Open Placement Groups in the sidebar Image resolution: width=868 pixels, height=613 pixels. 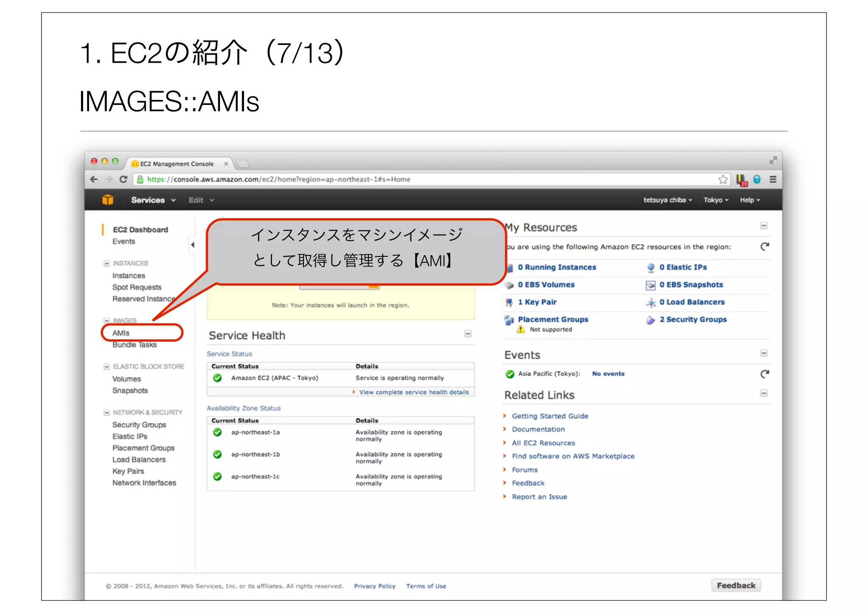click(x=143, y=448)
